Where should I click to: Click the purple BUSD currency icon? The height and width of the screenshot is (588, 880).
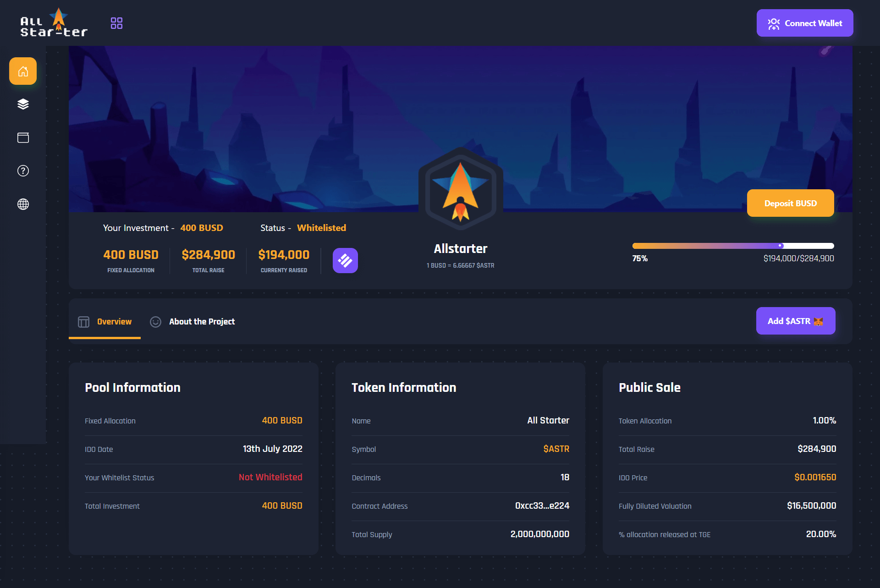pyautogui.click(x=345, y=260)
